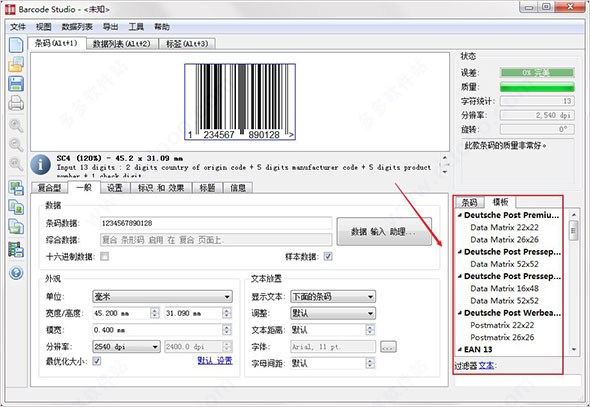Click the new document icon in sidebar
This screenshot has height=407, width=590.
pos(16,45)
